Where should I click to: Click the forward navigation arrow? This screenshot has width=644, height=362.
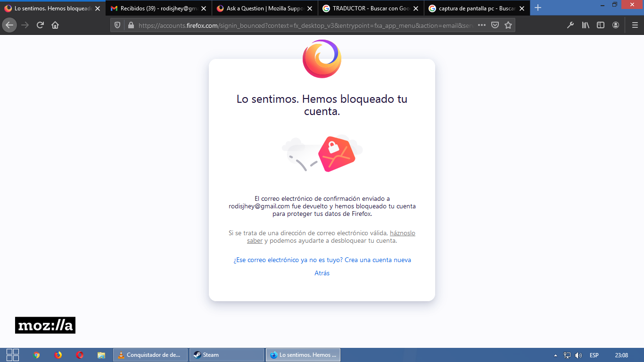(25, 25)
